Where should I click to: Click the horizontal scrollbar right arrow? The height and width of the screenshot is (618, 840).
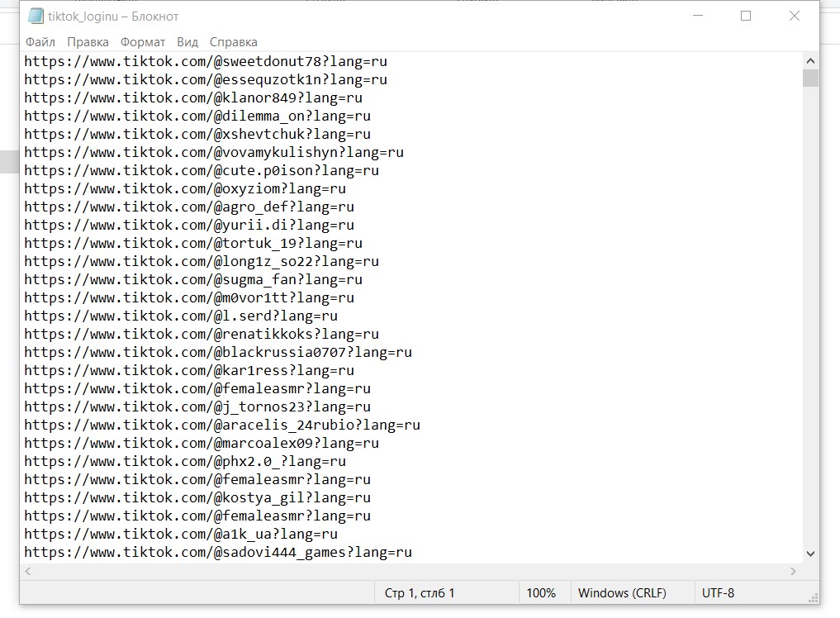tap(794, 572)
